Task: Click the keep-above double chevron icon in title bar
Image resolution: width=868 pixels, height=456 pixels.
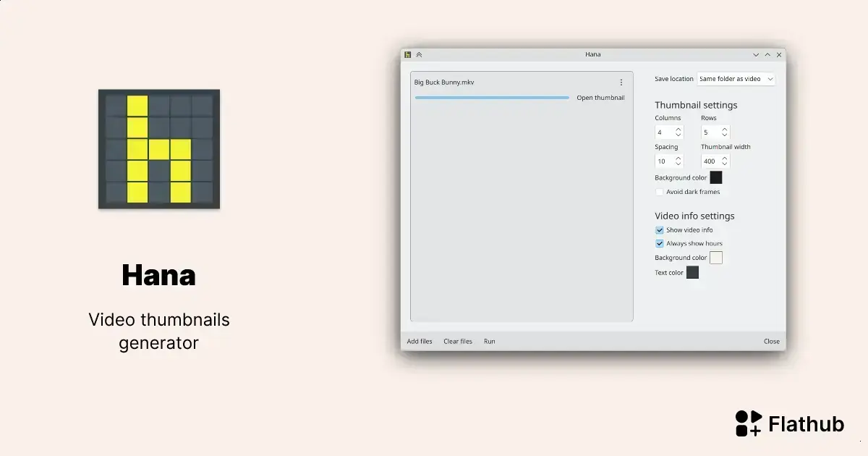Action: [x=419, y=54]
